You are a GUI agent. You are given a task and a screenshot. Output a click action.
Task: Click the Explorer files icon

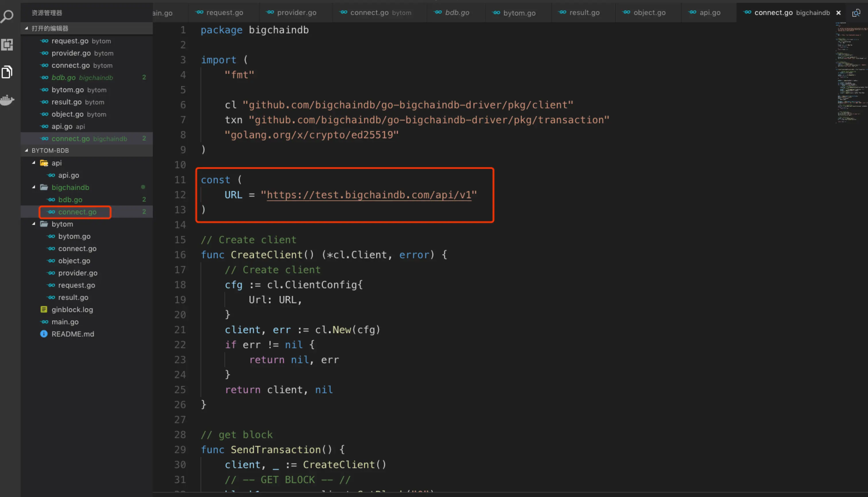point(7,72)
